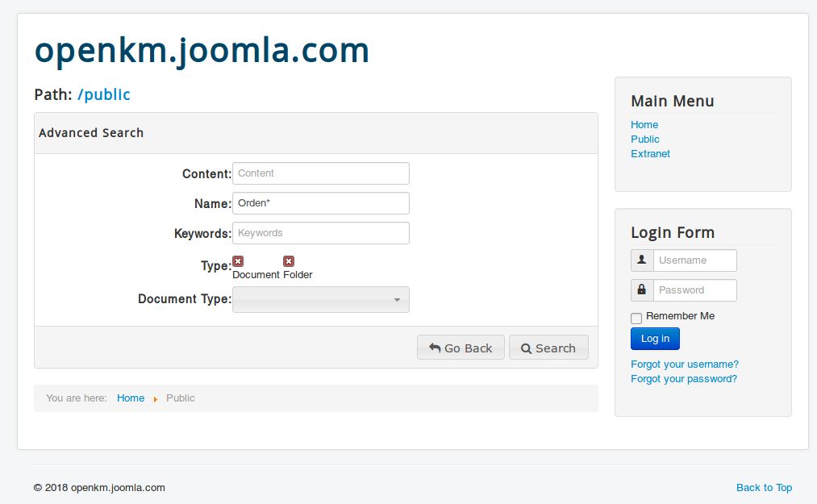
Task: Focus the Content search field
Action: tap(321, 173)
